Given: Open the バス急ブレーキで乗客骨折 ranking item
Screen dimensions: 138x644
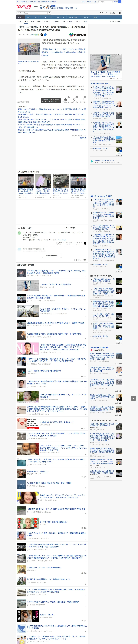Looking at the screenshot, I should tap(104, 115).
